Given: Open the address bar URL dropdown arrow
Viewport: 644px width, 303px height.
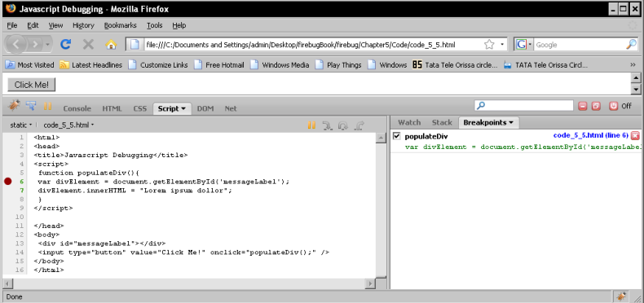Looking at the screenshot, I should pos(502,44).
